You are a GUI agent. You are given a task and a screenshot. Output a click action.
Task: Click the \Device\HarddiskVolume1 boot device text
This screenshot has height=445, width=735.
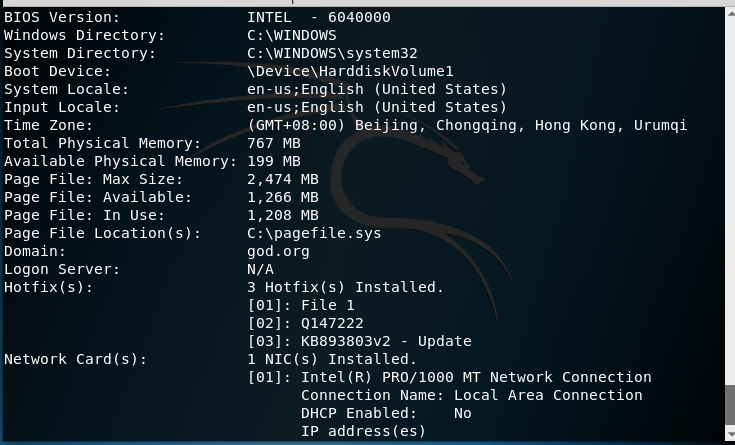click(x=350, y=71)
